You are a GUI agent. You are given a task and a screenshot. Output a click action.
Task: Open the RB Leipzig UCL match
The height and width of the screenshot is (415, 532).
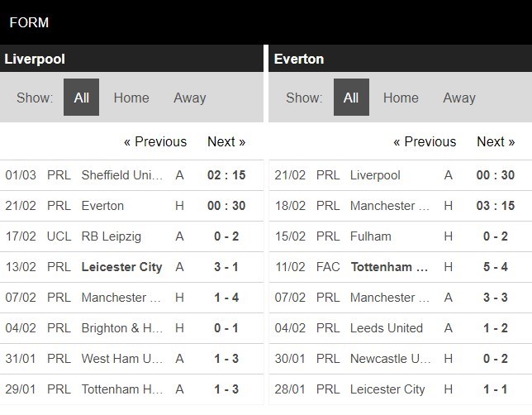(112, 236)
